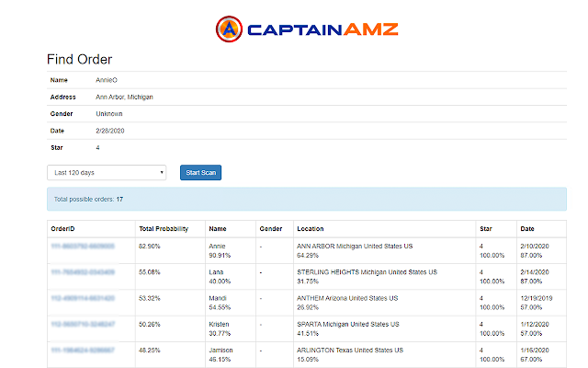
Task: Select the 82.90% probability cell
Action: (x=170, y=250)
